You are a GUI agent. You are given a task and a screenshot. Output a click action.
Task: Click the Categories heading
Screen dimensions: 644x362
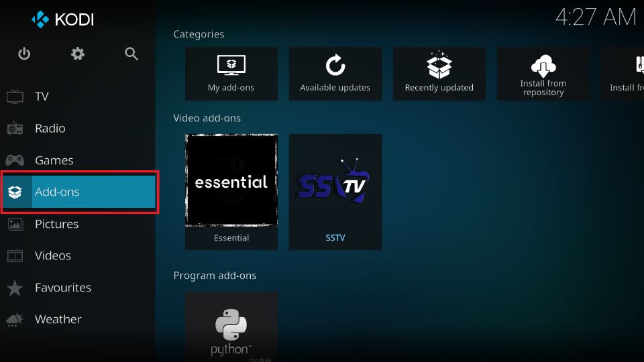click(x=199, y=34)
